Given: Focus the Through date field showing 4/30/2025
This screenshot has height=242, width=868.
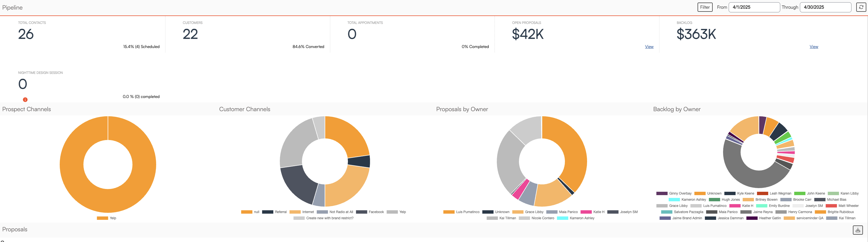Looking at the screenshot, I should click(826, 7).
